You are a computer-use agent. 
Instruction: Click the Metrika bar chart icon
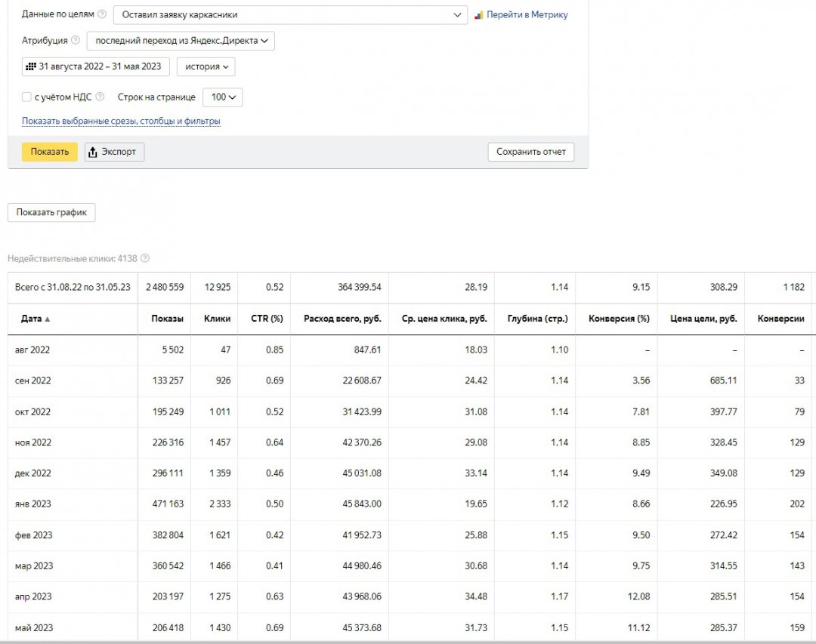point(478,15)
